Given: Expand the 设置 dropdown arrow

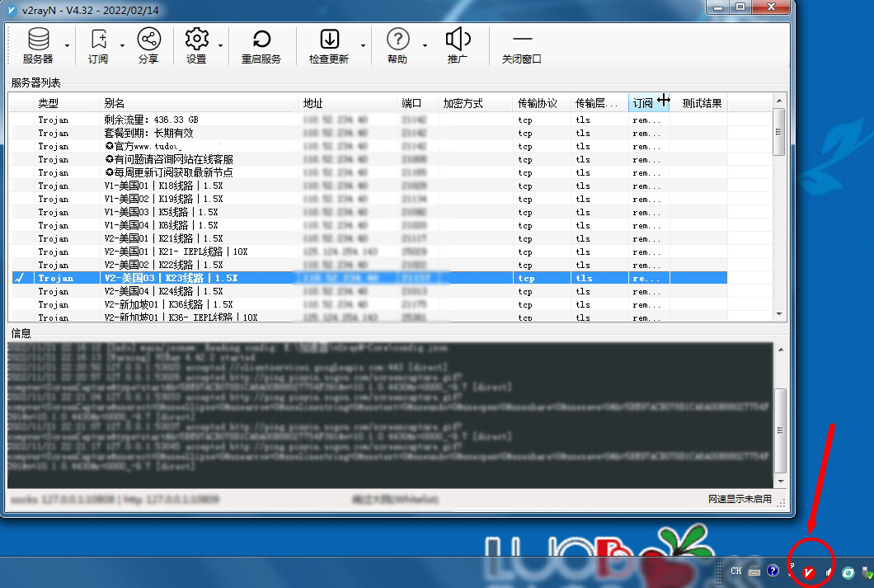Looking at the screenshot, I should tap(220, 45).
